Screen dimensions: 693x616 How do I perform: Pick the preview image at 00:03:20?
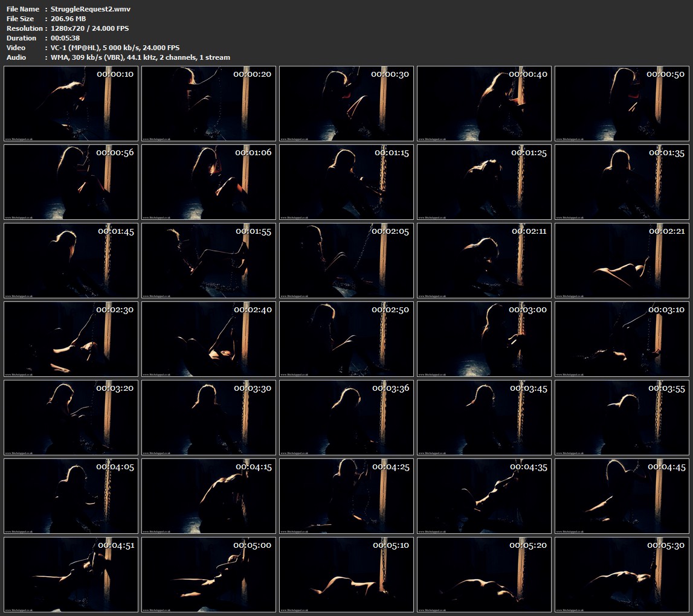[x=71, y=417]
